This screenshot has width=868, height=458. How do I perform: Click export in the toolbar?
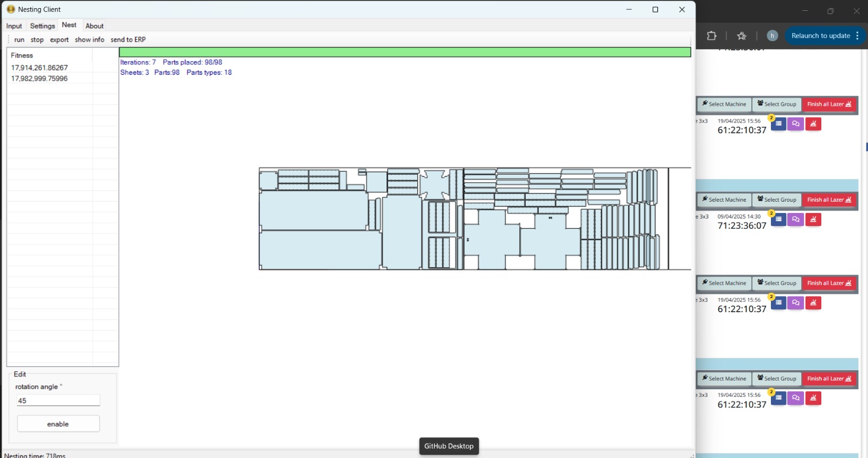(59, 40)
